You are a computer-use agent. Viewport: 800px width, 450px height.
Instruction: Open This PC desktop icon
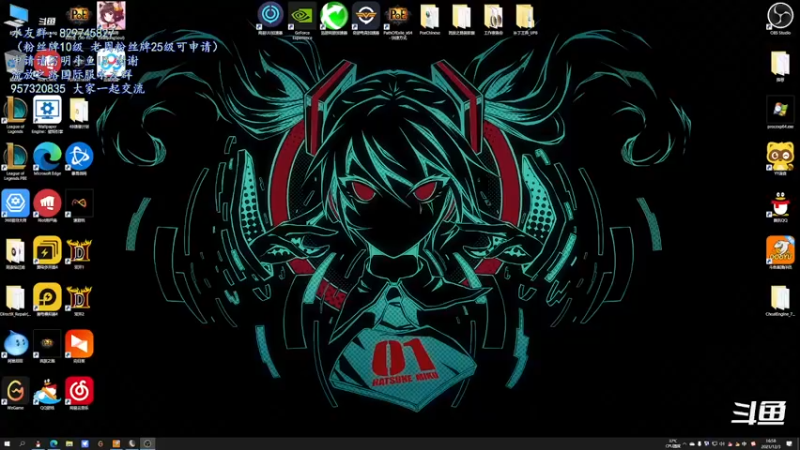(x=15, y=15)
